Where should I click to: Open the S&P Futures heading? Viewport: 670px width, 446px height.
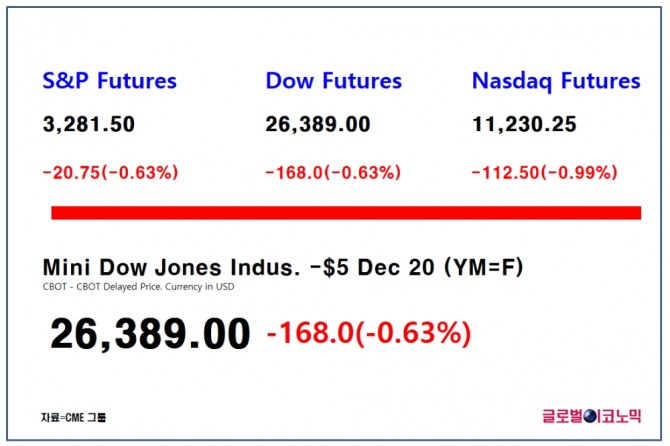[109, 81]
